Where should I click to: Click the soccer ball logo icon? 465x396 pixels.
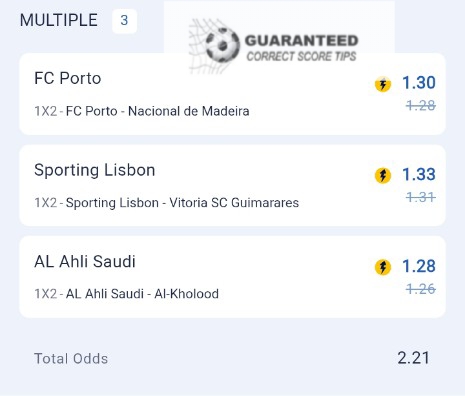(222, 45)
